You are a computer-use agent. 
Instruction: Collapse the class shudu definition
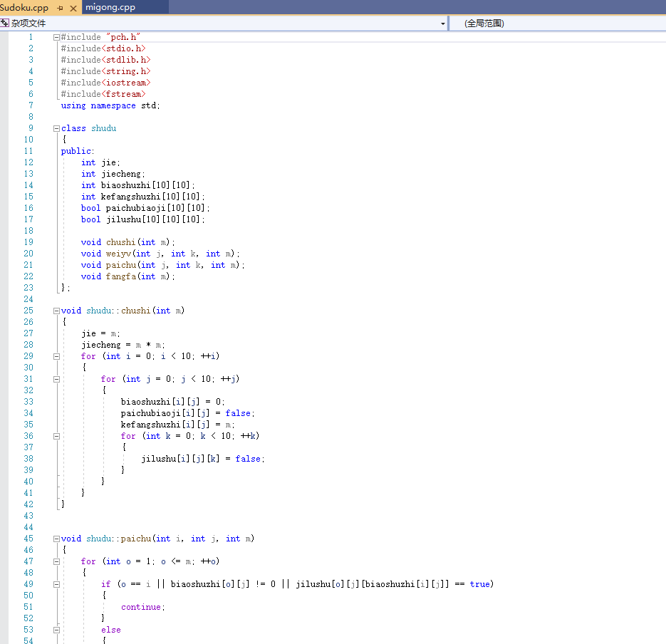[x=56, y=128]
